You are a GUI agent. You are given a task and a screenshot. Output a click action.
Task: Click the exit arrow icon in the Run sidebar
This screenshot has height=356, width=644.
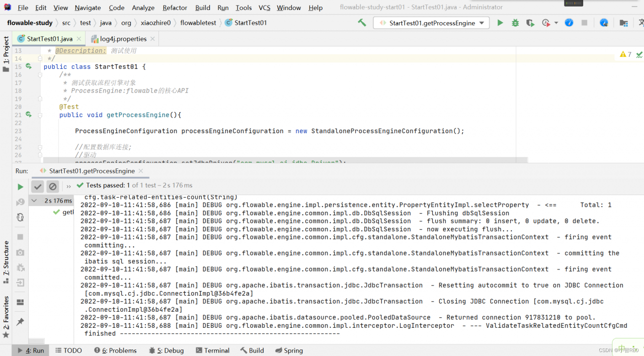tap(20, 283)
